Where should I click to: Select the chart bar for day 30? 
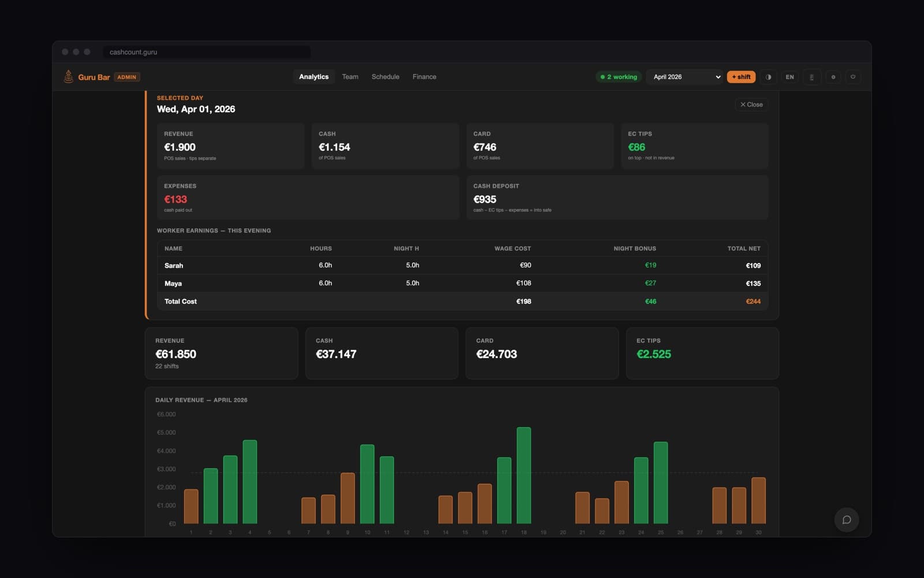pyautogui.click(x=758, y=501)
